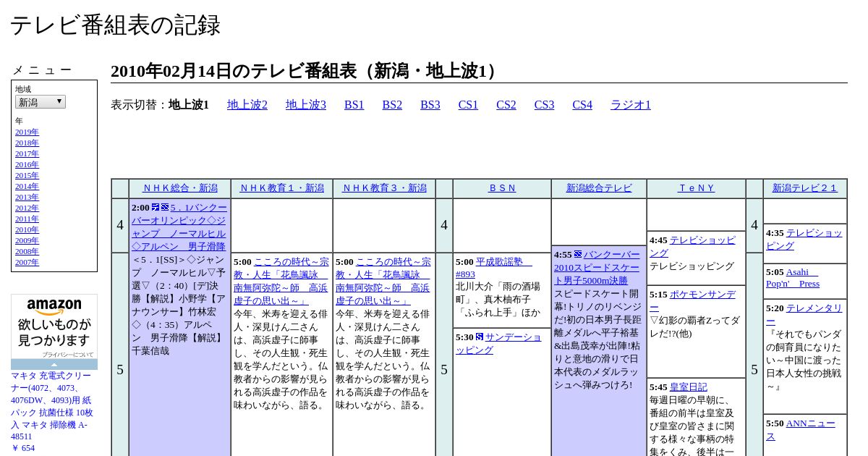Click the 5.1 surround icon in 2:00 program
The image size is (868, 456).
[x=156, y=207]
